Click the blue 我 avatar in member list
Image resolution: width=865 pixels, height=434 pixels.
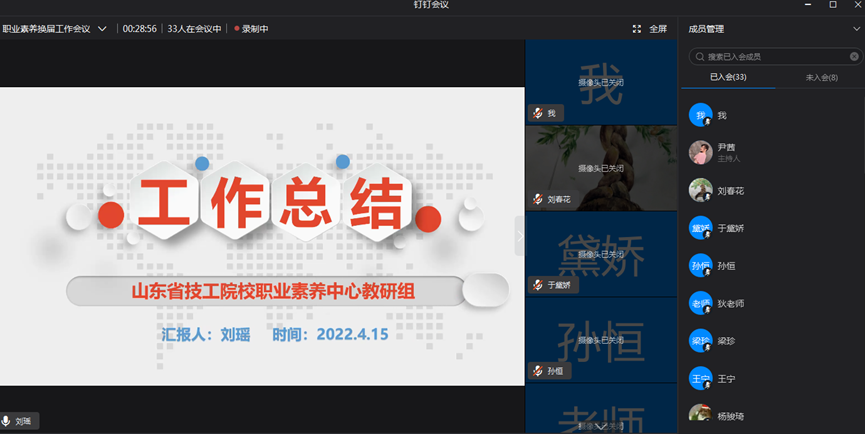click(x=701, y=115)
